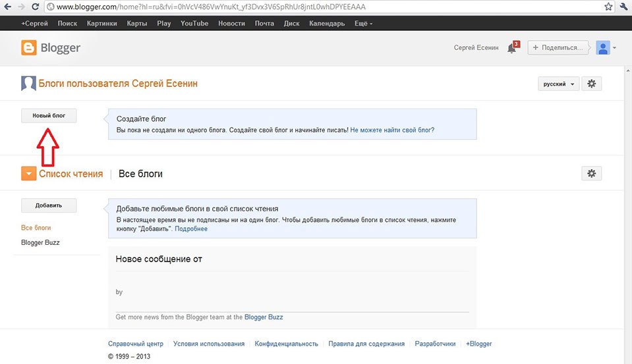Reload the page with the refresh icon
The height and width of the screenshot is (364, 632).
point(36,7)
